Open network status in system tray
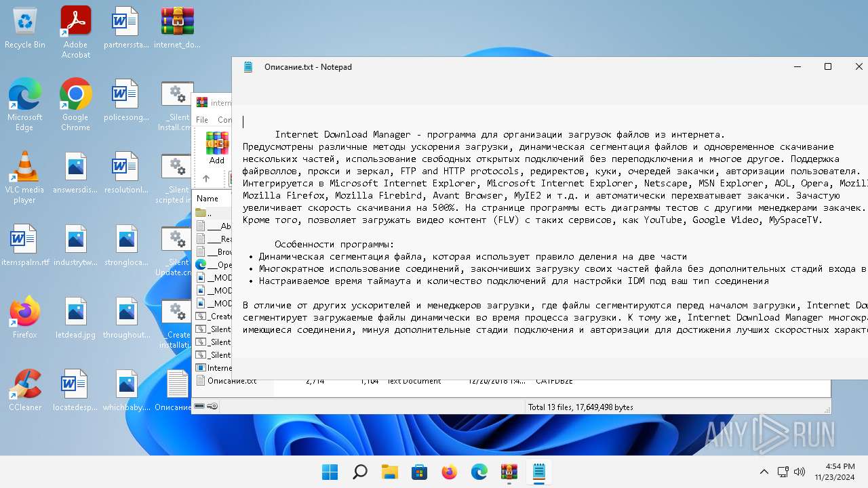Viewport: 868px width, 488px height. [x=783, y=472]
